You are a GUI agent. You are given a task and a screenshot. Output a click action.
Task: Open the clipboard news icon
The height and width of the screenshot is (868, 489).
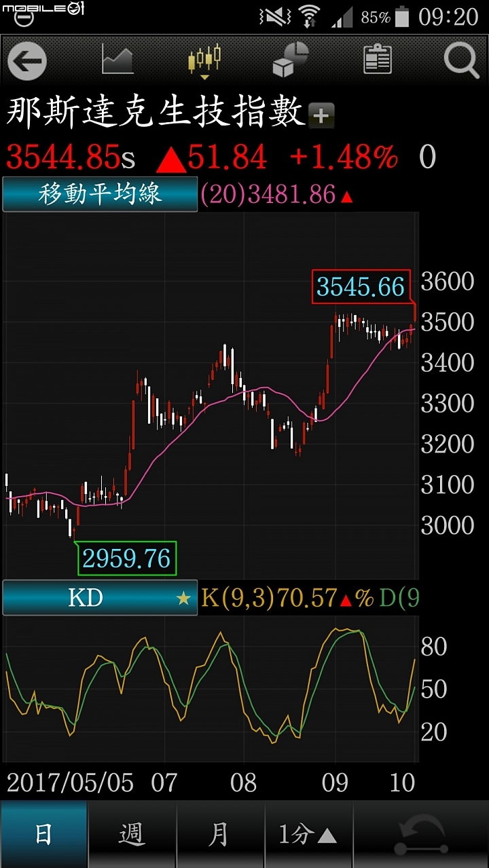point(378,59)
